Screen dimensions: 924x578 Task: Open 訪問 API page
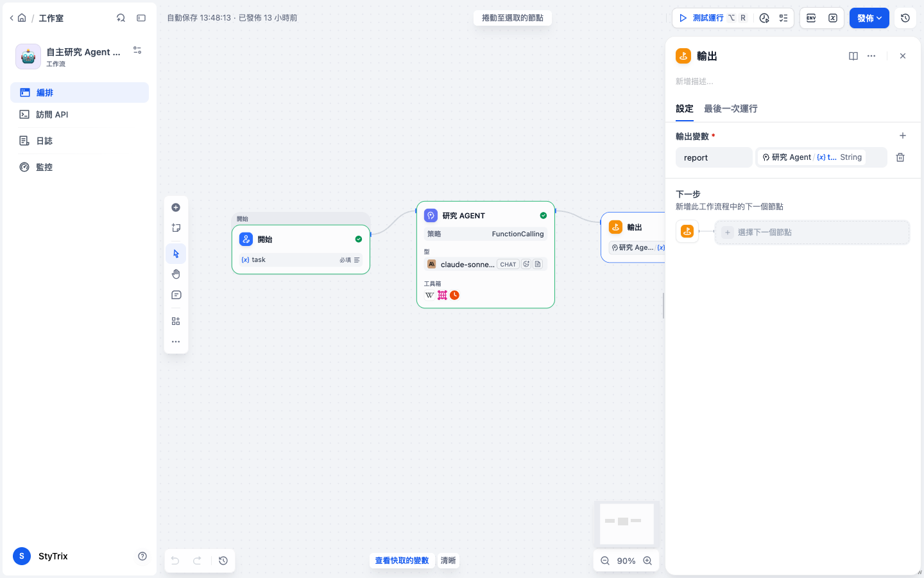click(x=80, y=114)
